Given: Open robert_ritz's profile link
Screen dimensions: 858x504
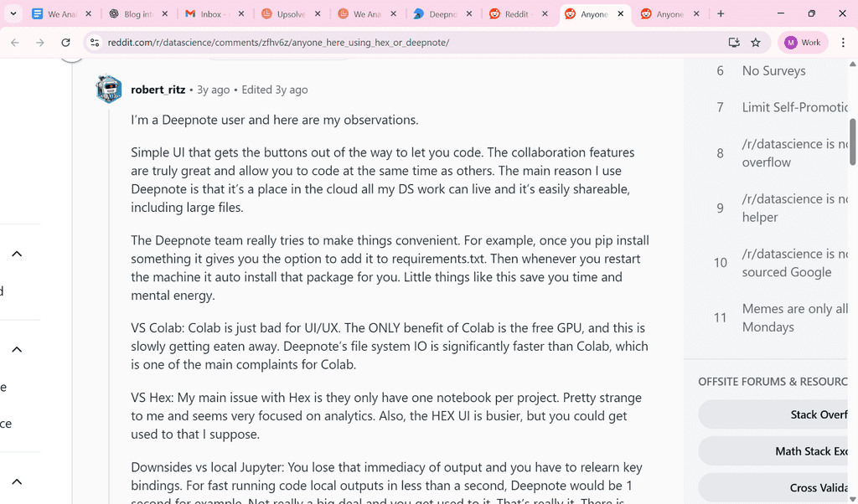Looking at the screenshot, I should pyautogui.click(x=158, y=89).
